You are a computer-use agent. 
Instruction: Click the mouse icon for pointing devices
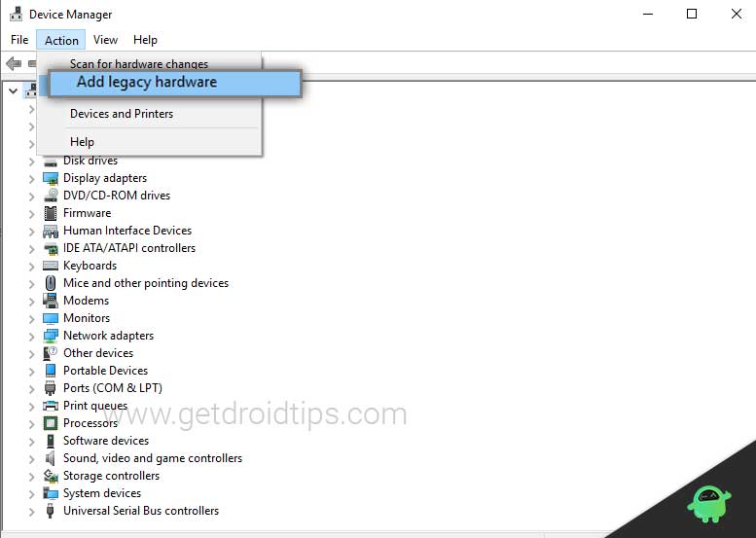[51, 283]
